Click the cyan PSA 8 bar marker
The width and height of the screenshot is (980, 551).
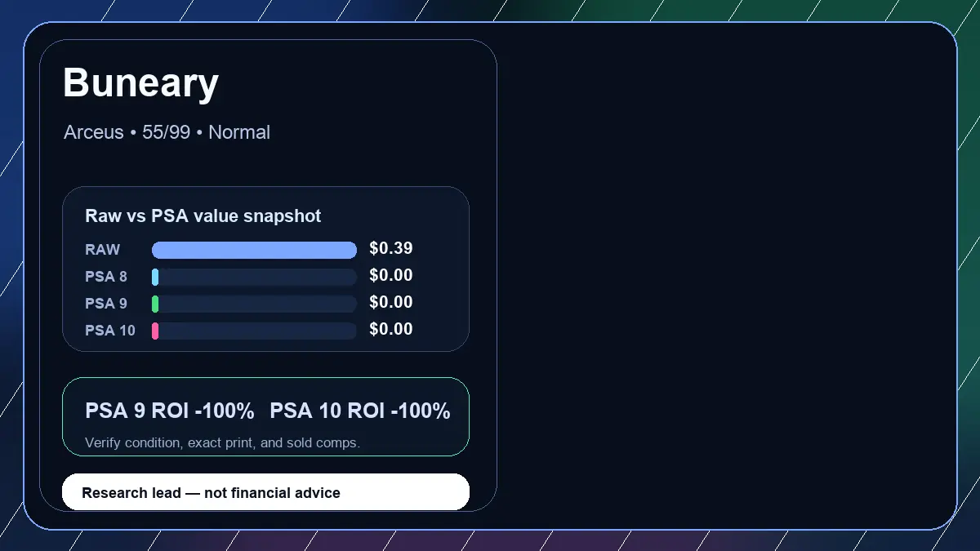point(155,277)
